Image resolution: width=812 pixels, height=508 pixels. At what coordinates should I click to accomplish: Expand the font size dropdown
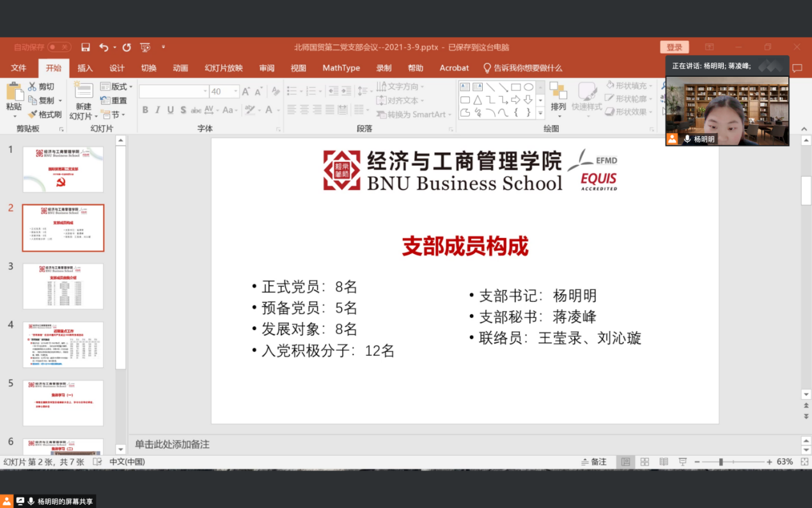236,91
